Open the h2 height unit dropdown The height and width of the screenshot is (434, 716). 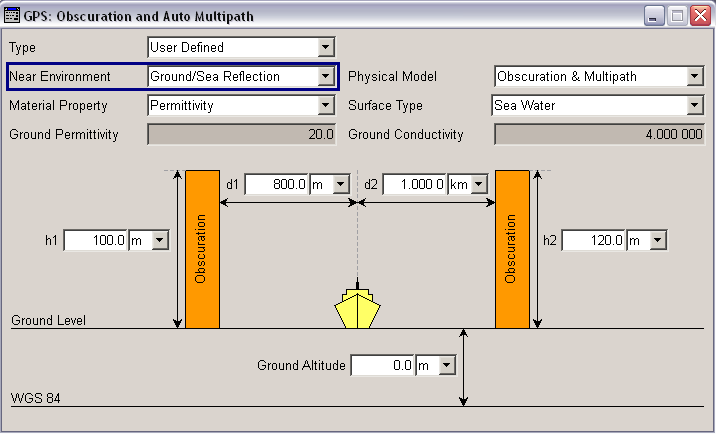658,240
